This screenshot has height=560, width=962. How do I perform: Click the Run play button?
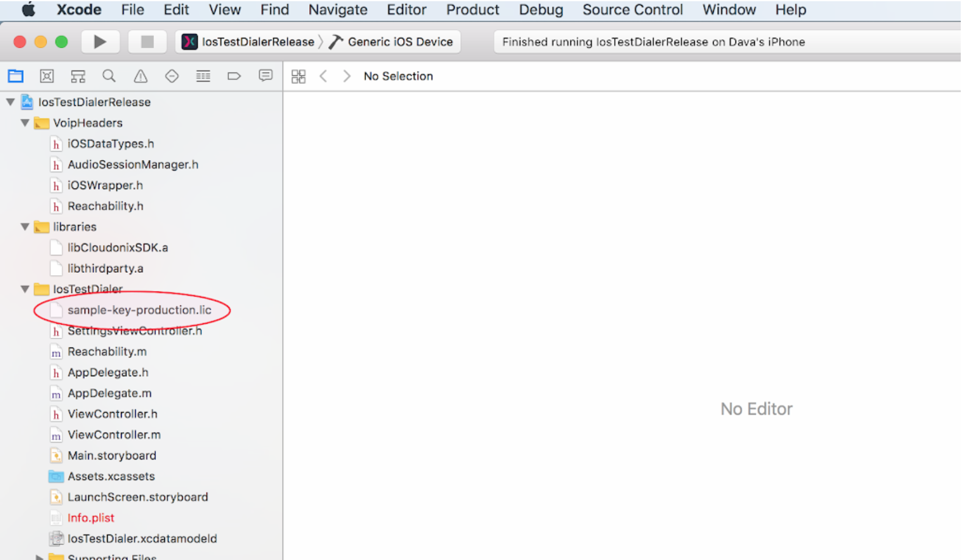point(100,42)
